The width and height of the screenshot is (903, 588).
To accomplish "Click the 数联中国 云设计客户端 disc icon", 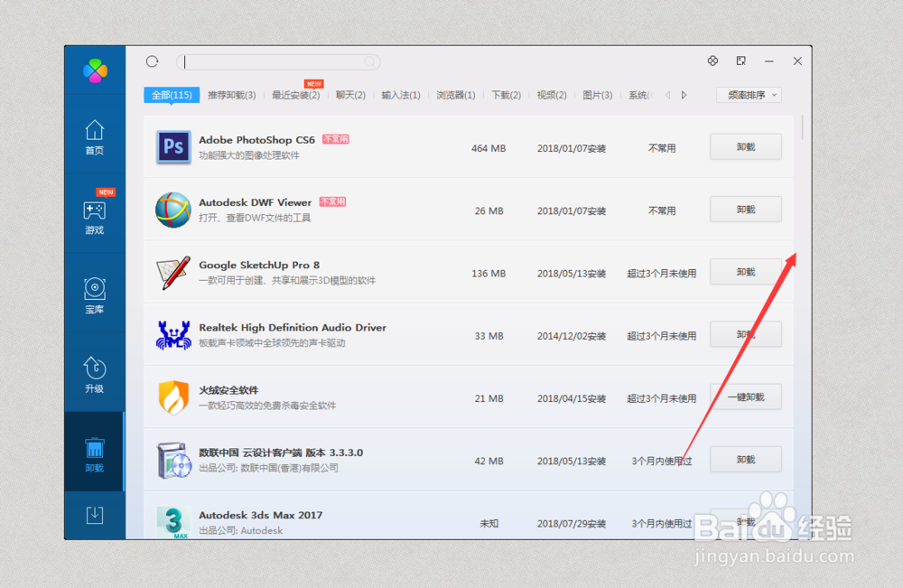I will point(173,460).
